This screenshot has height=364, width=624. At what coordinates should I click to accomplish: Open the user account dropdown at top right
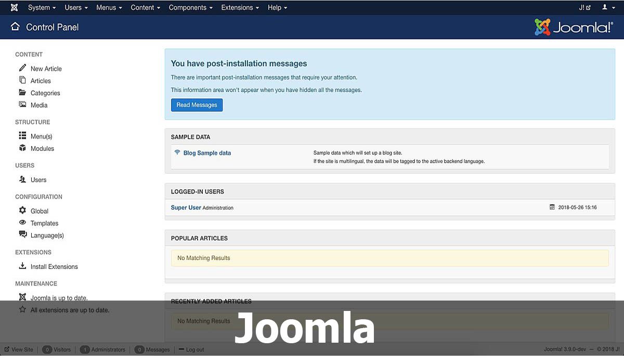click(x=608, y=7)
